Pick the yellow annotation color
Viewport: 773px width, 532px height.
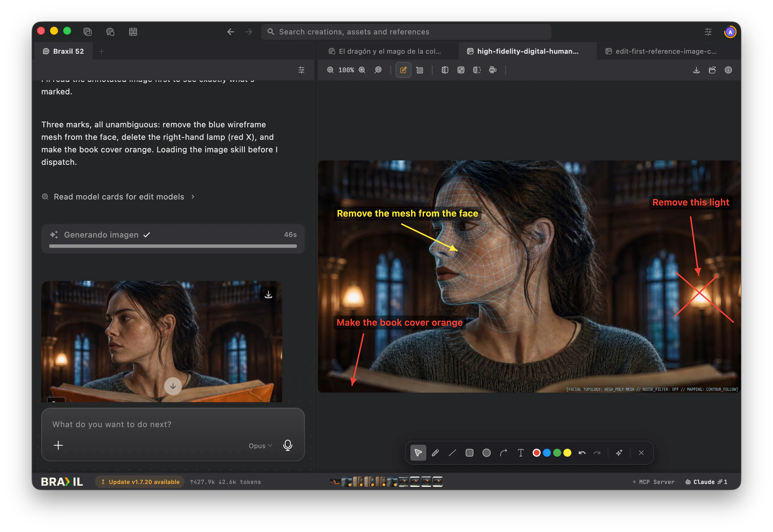(567, 453)
